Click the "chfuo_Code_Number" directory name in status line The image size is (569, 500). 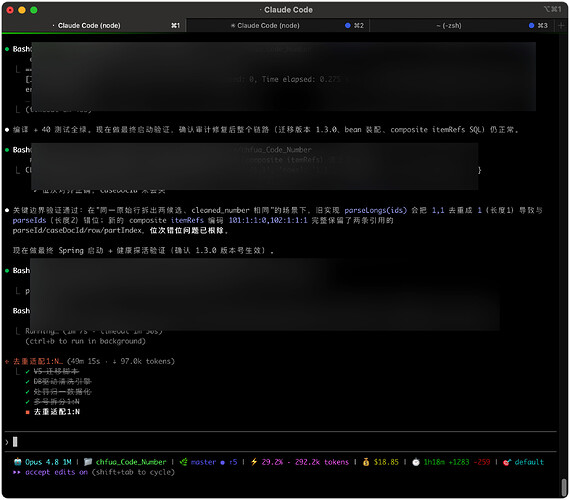coord(131,462)
